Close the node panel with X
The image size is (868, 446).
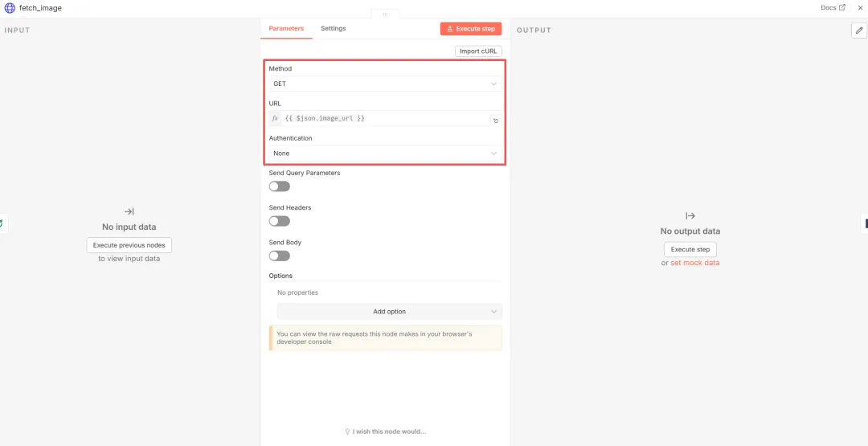point(860,8)
